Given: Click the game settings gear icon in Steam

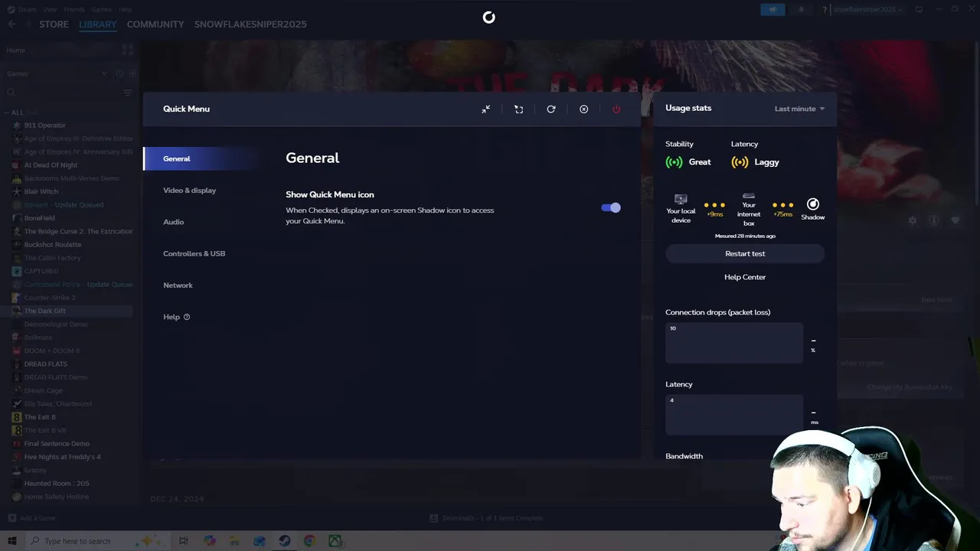Looking at the screenshot, I should point(913,220).
